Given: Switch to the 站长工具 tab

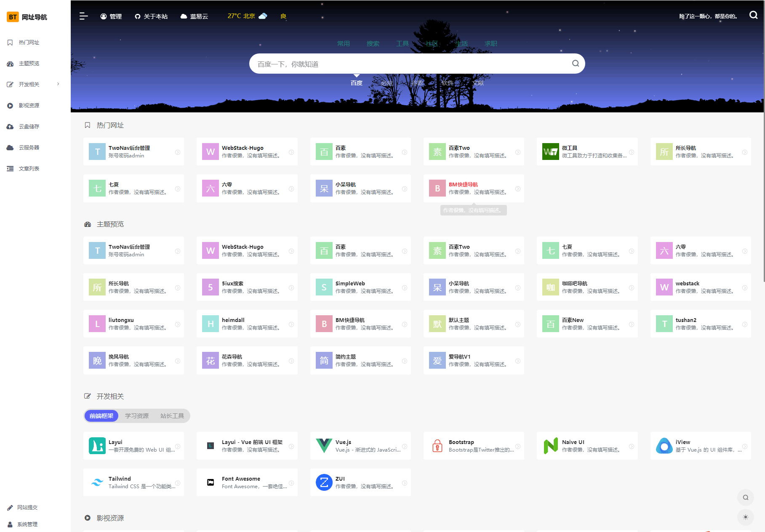Looking at the screenshot, I should point(172,416).
